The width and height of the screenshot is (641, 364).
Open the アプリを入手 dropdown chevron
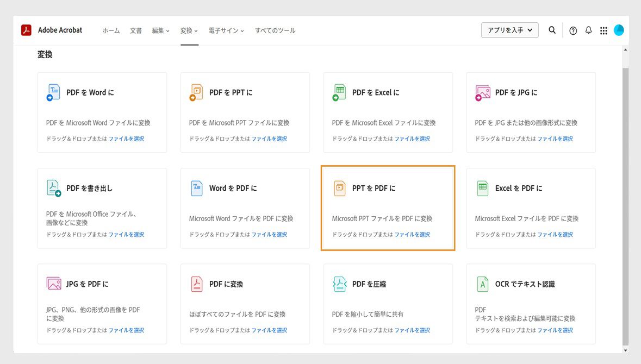tap(530, 30)
